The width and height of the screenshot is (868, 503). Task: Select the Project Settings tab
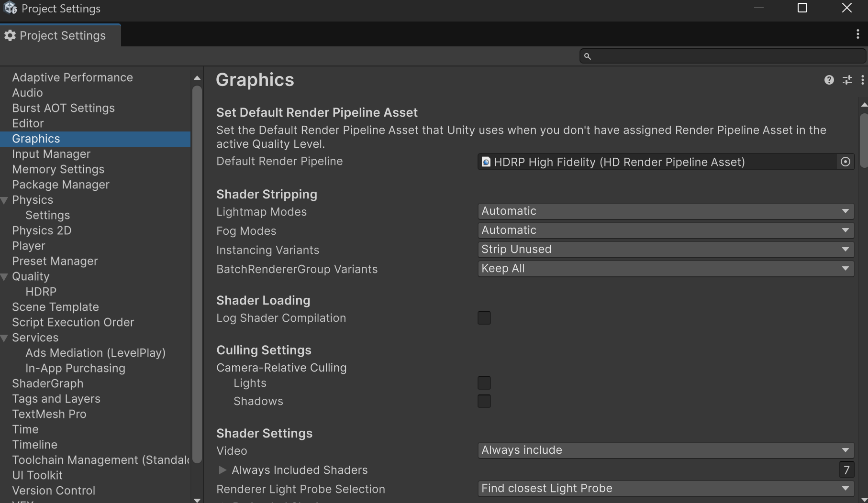(60, 36)
